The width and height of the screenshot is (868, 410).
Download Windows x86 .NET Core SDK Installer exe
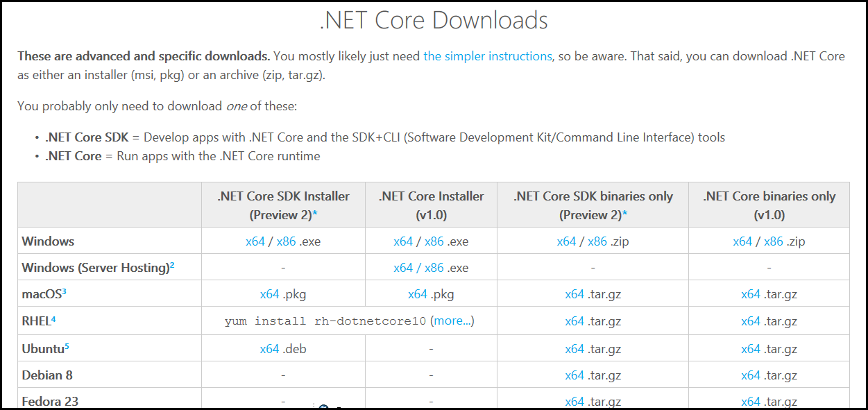point(286,241)
